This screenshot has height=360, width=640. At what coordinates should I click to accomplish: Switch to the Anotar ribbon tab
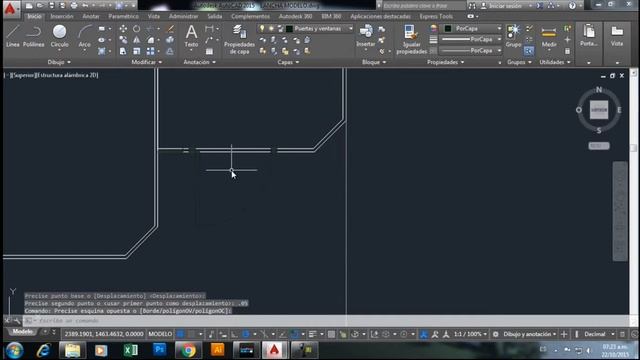coord(91,16)
